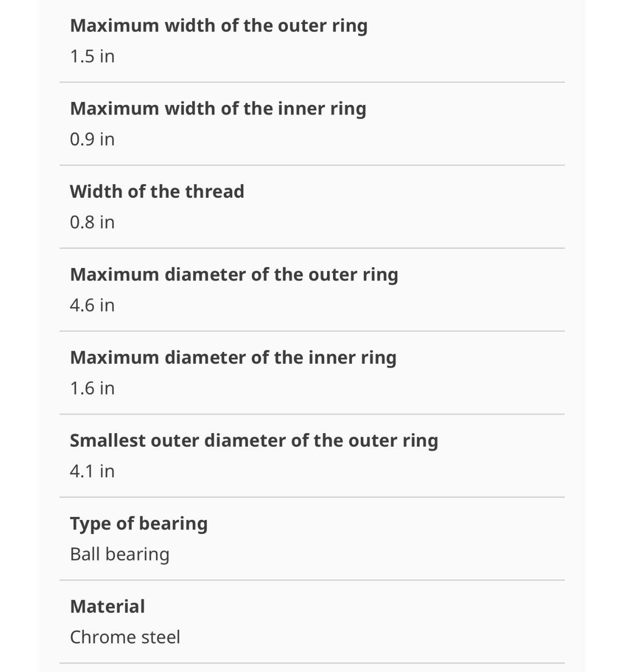
Task: Click divider below the 0.8 in value
Action: [312, 248]
